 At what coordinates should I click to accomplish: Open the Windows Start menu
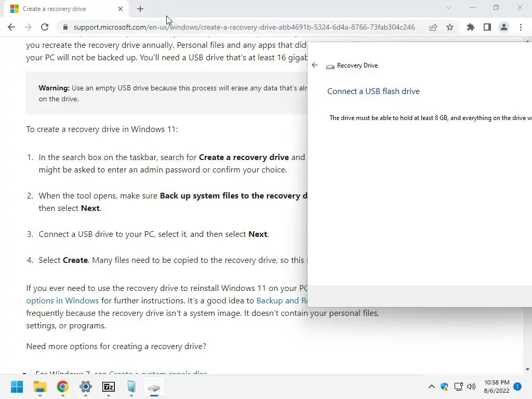pyautogui.click(x=17, y=387)
